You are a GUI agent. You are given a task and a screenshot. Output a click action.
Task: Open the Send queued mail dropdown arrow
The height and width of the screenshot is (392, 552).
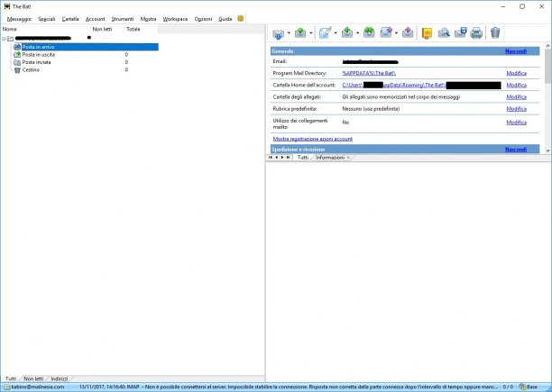pos(311,33)
